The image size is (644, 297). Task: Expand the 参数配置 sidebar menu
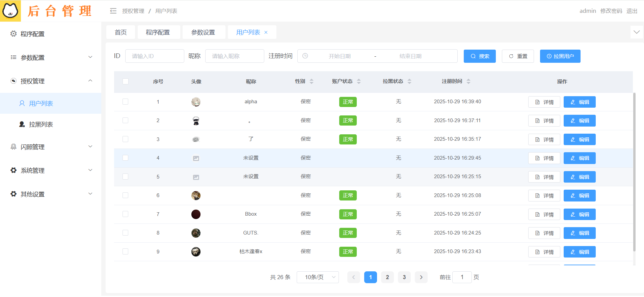[x=51, y=57]
